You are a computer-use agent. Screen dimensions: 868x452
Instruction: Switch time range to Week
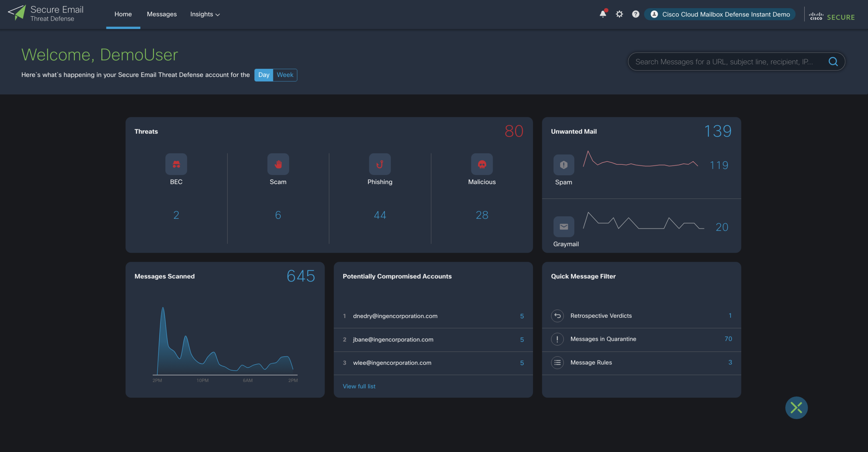285,75
